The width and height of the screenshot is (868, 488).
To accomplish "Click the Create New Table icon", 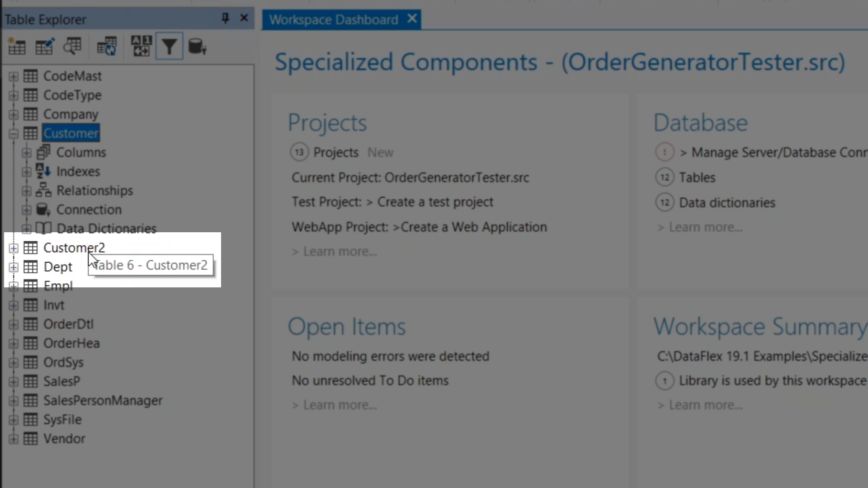I will pos(17,46).
